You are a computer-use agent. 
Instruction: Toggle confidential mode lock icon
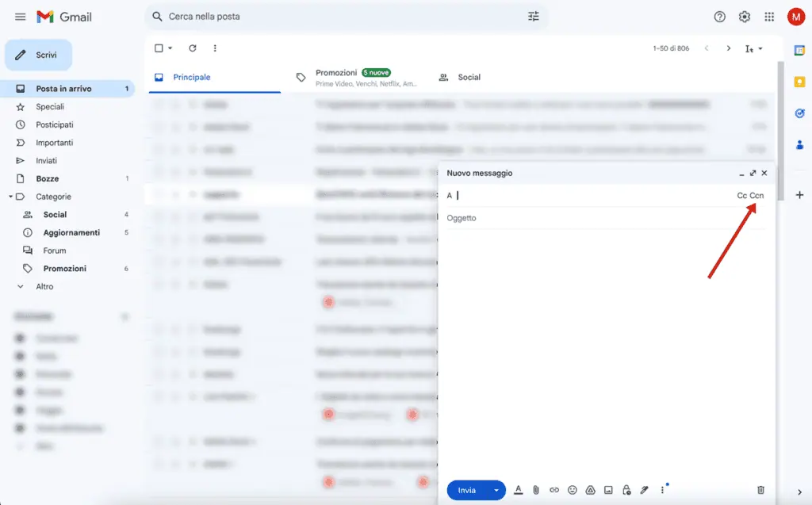626,490
